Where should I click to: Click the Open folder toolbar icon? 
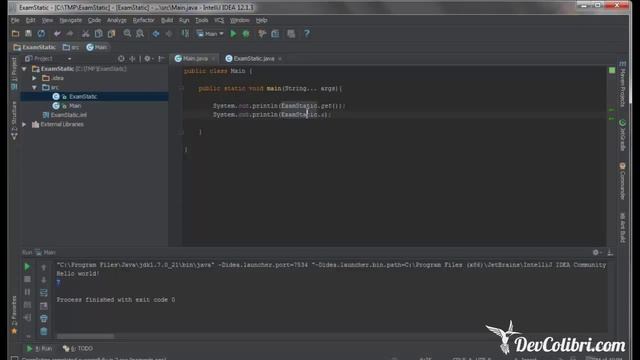coord(16,34)
